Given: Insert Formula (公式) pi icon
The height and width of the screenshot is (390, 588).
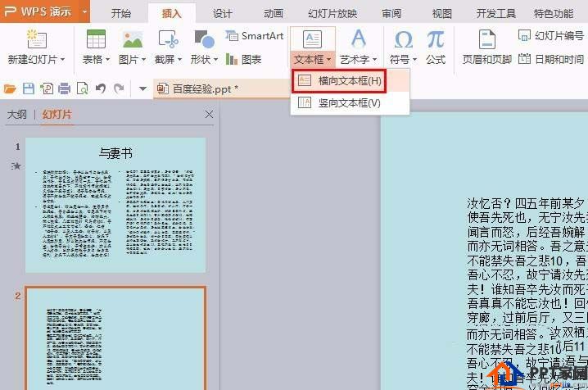Looking at the screenshot, I should (436, 39).
